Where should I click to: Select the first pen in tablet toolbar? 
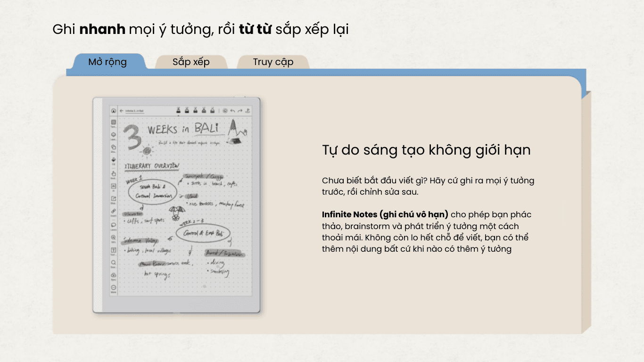point(179,111)
